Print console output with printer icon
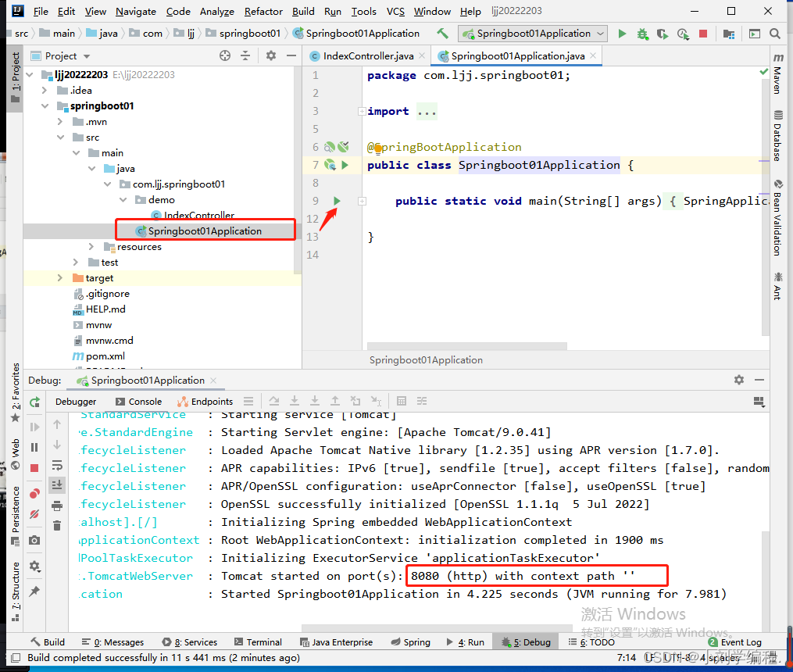Screen dimensions: 793x672 [x=57, y=506]
